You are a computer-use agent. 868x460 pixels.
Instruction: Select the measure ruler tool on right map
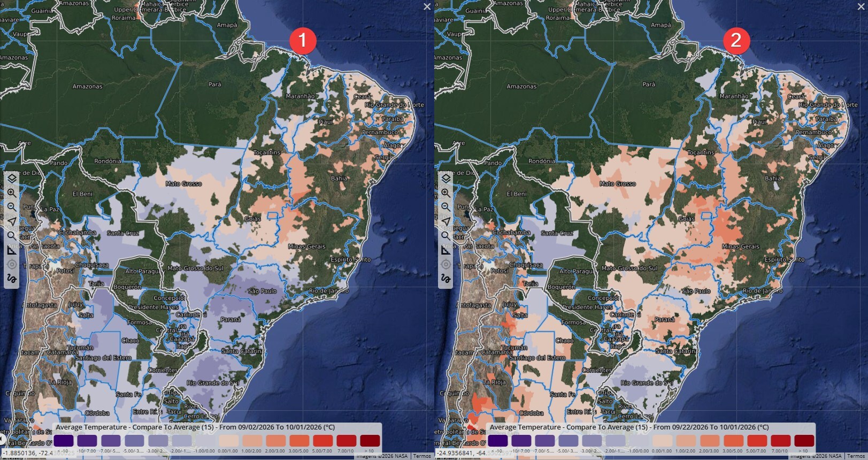point(445,250)
